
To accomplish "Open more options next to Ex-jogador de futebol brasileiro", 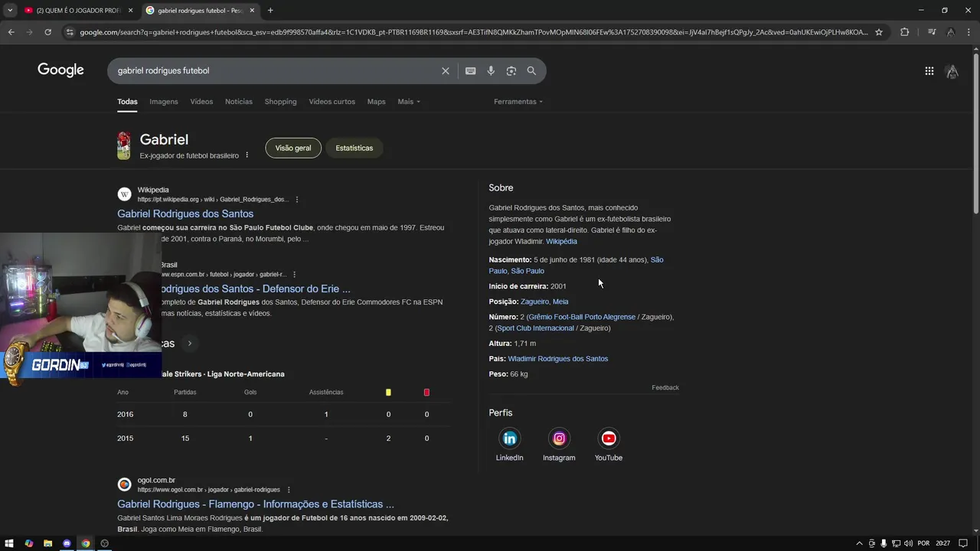I will [247, 155].
